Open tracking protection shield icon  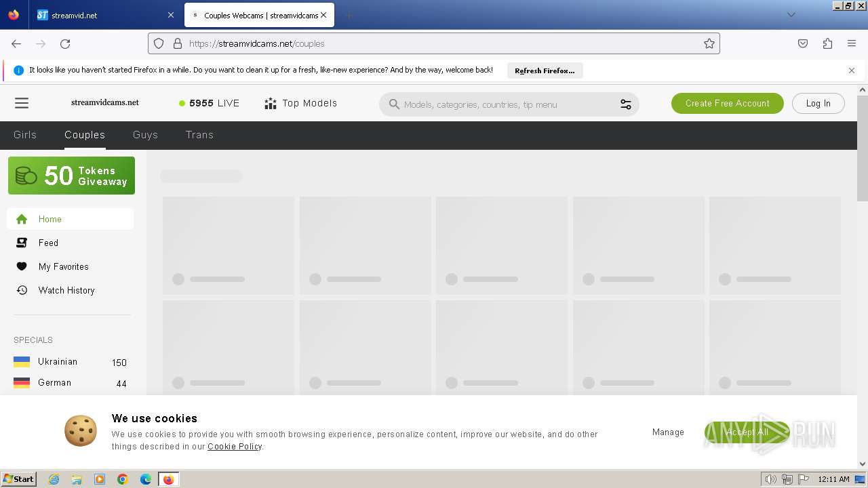159,43
